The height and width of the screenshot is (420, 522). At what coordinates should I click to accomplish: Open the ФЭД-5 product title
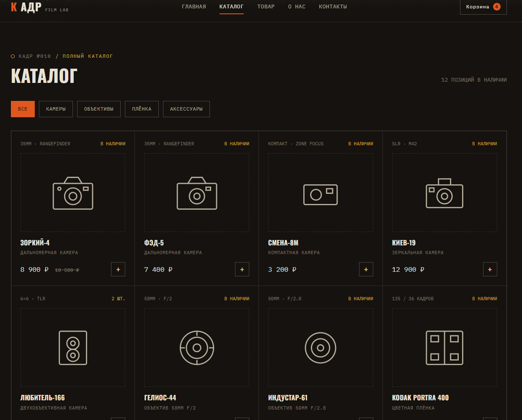click(x=154, y=243)
